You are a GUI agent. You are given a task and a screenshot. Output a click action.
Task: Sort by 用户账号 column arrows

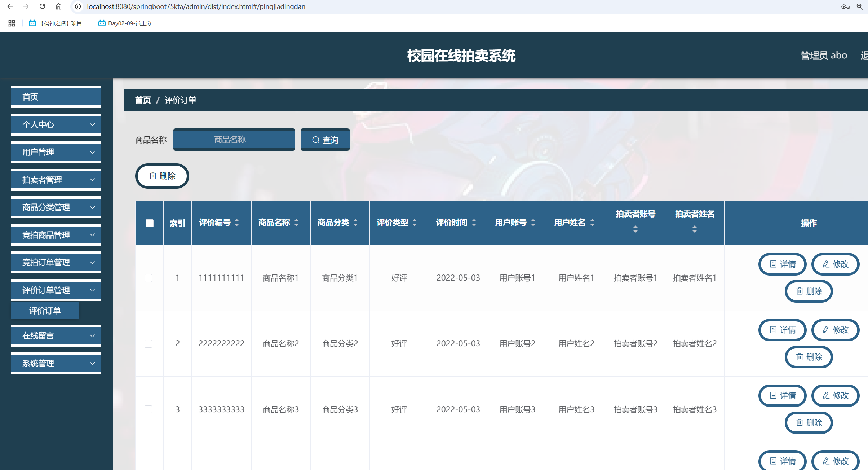click(533, 223)
